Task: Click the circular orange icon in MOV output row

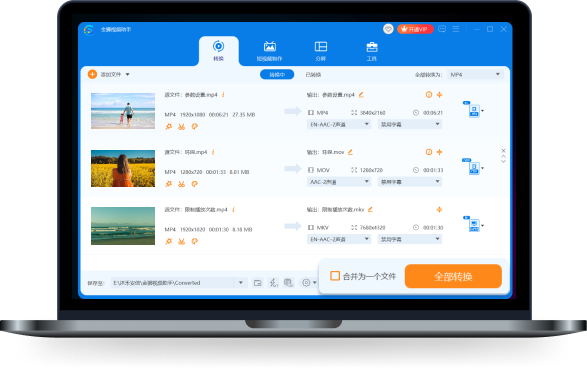Action: [429, 152]
